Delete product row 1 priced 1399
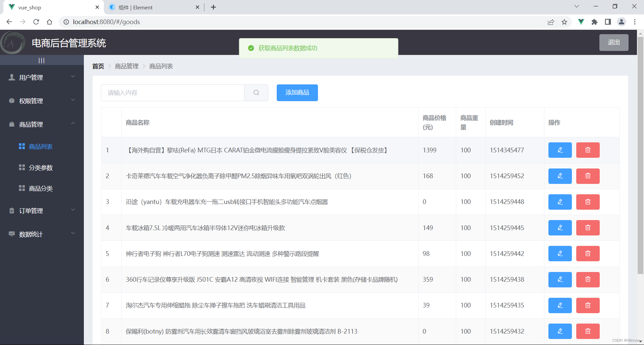 pyautogui.click(x=588, y=150)
